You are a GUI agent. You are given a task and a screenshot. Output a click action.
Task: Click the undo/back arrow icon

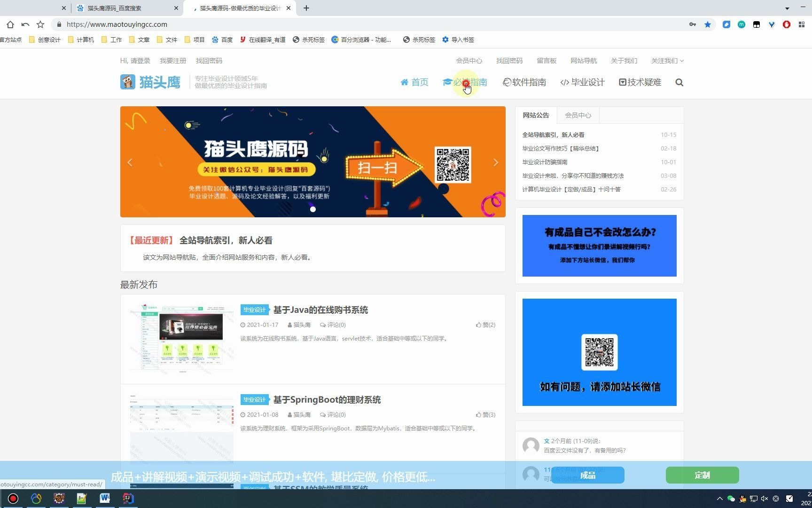[25, 24]
